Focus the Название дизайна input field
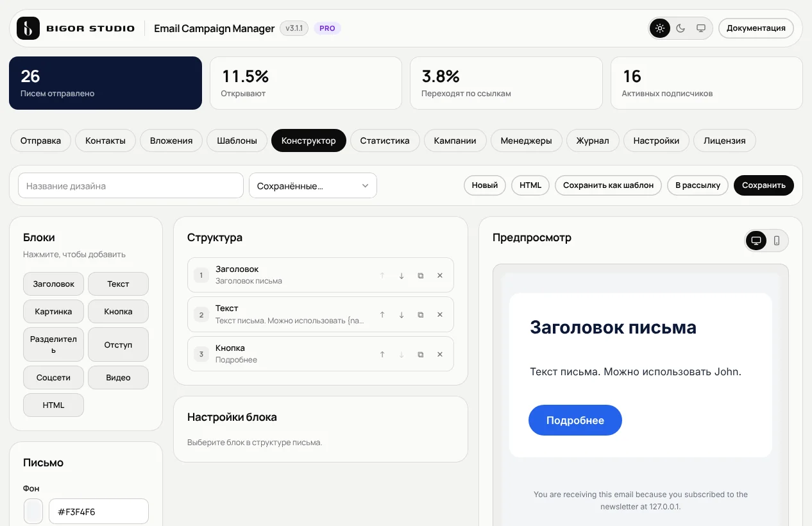Image resolution: width=812 pixels, height=526 pixels. click(131, 185)
